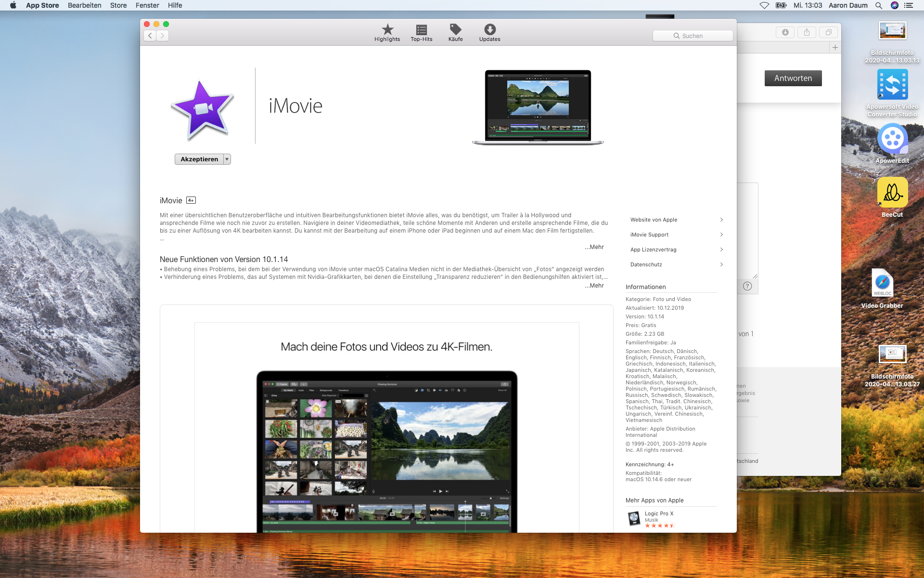Screen dimensions: 924x578
Task: Open the Akzeptieren dropdown arrow
Action: click(x=227, y=159)
